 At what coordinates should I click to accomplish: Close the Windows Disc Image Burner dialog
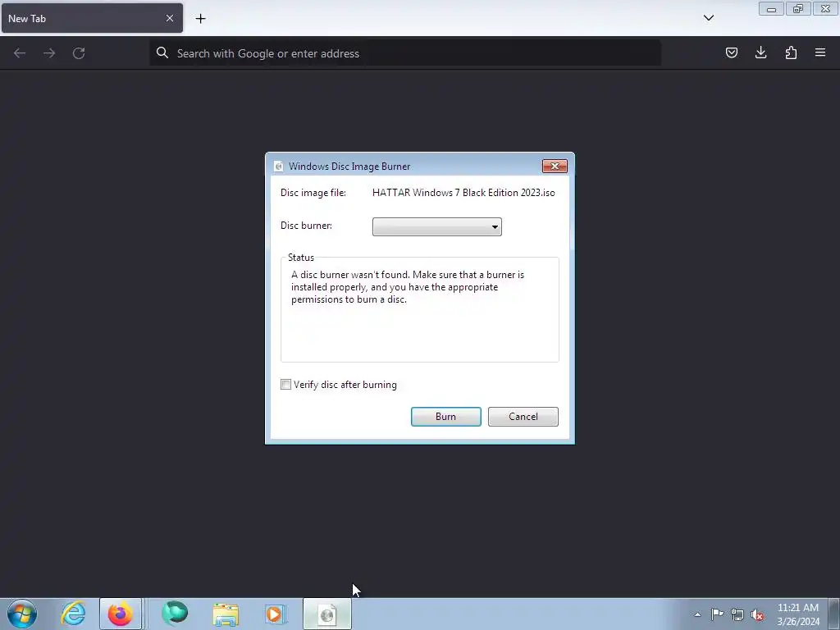pos(555,166)
